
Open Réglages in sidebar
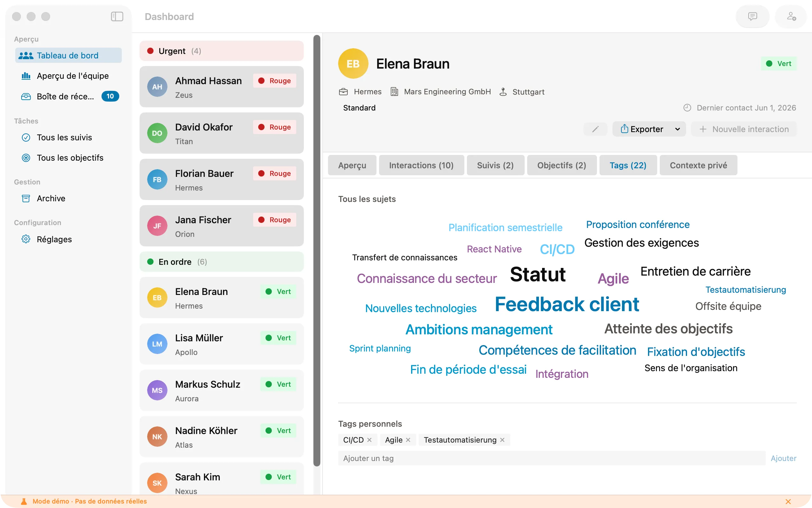tap(68, 239)
